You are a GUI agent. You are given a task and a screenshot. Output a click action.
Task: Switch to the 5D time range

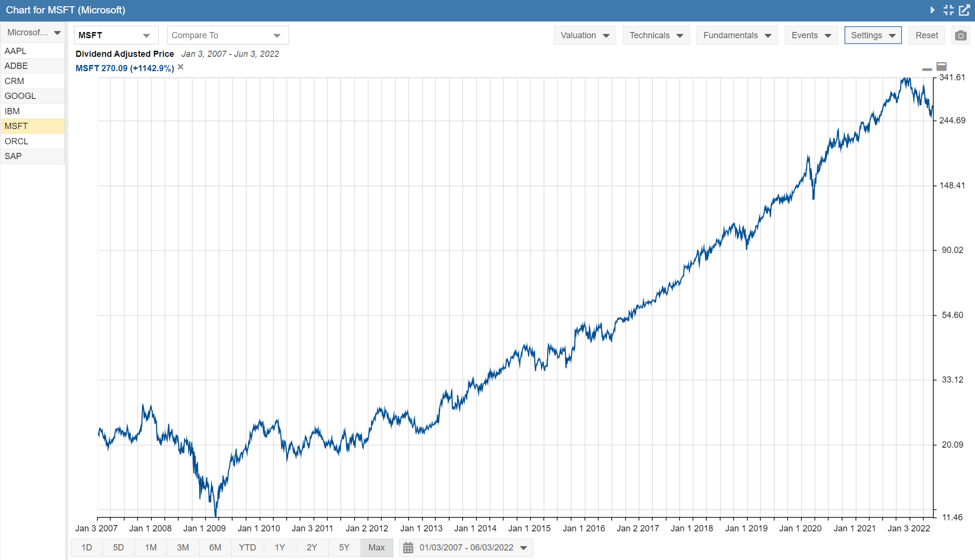[119, 548]
